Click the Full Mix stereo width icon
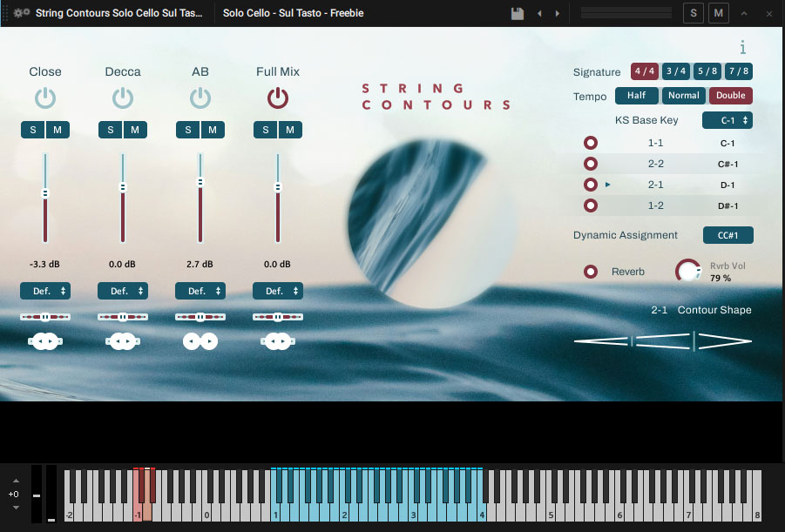 278,341
